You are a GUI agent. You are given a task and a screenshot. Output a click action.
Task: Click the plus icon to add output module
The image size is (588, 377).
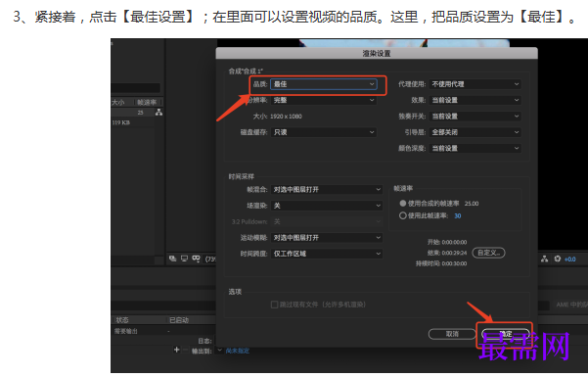click(x=177, y=350)
